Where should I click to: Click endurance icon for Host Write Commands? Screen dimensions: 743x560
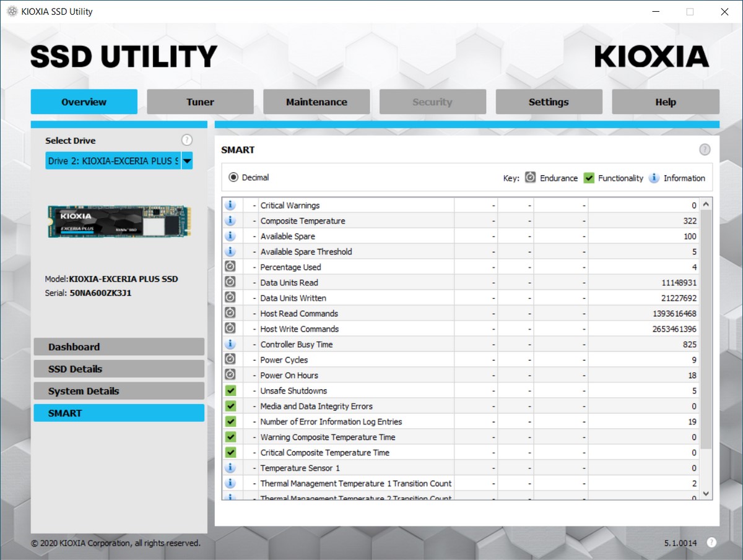coord(230,329)
